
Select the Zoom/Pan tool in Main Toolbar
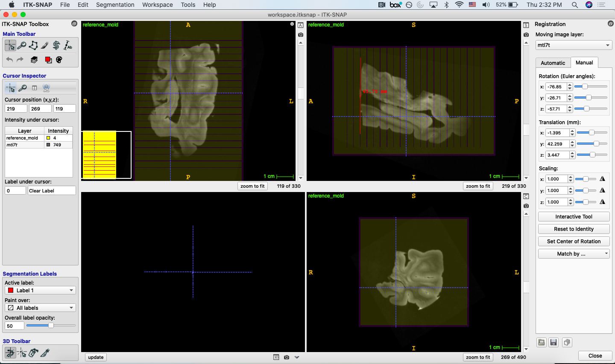point(22,45)
